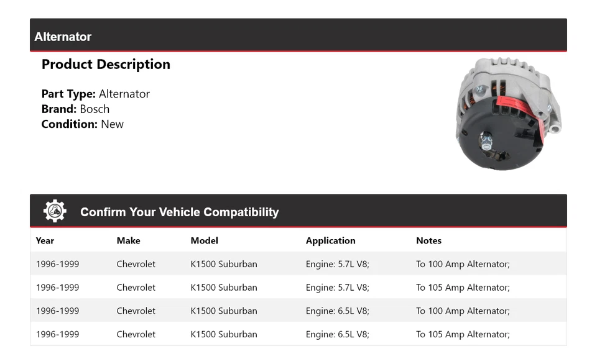Click the Brand: Bosch line
The width and height of the screenshot is (597, 364).
coord(75,109)
